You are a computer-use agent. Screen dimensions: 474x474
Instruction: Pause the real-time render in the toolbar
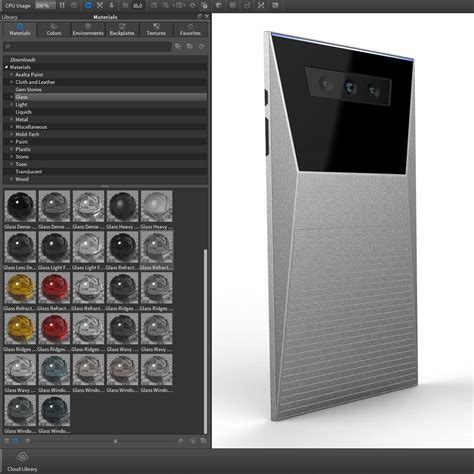[x=62, y=5]
